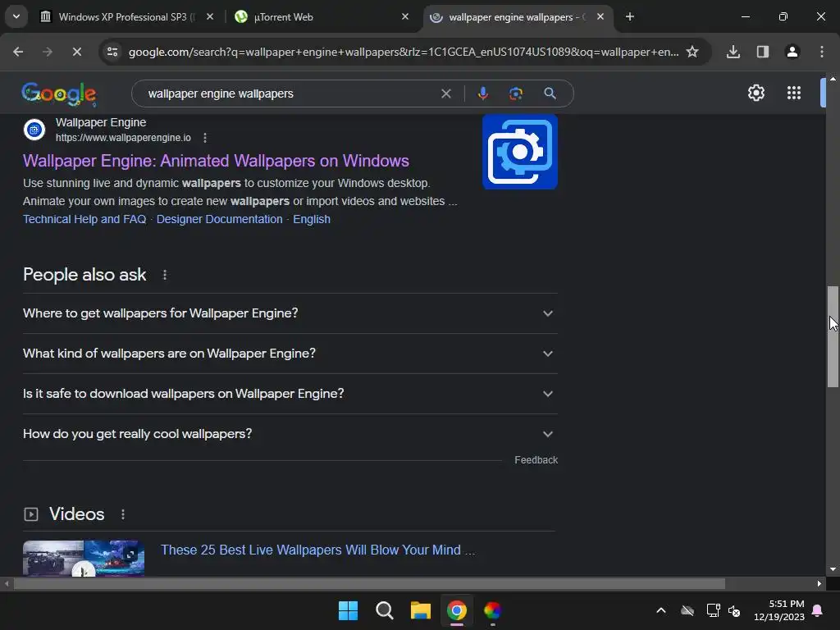This screenshot has width=840, height=630.
Task: Open People also ask options menu
Action: [165, 275]
